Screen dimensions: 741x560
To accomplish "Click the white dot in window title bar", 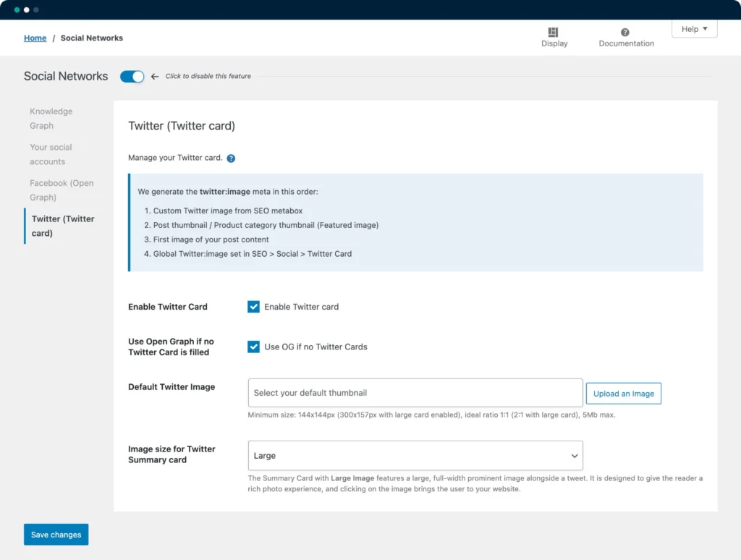I will [27, 10].
